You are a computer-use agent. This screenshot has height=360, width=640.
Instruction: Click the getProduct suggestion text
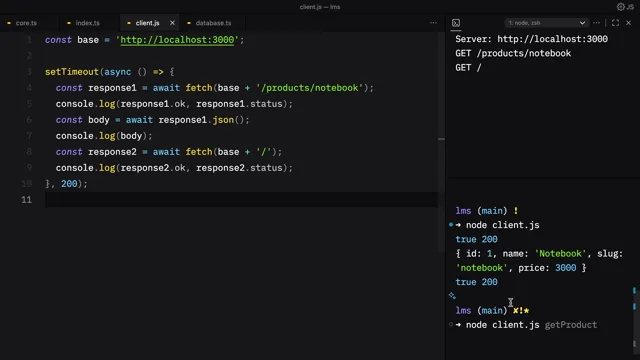[x=571, y=325]
